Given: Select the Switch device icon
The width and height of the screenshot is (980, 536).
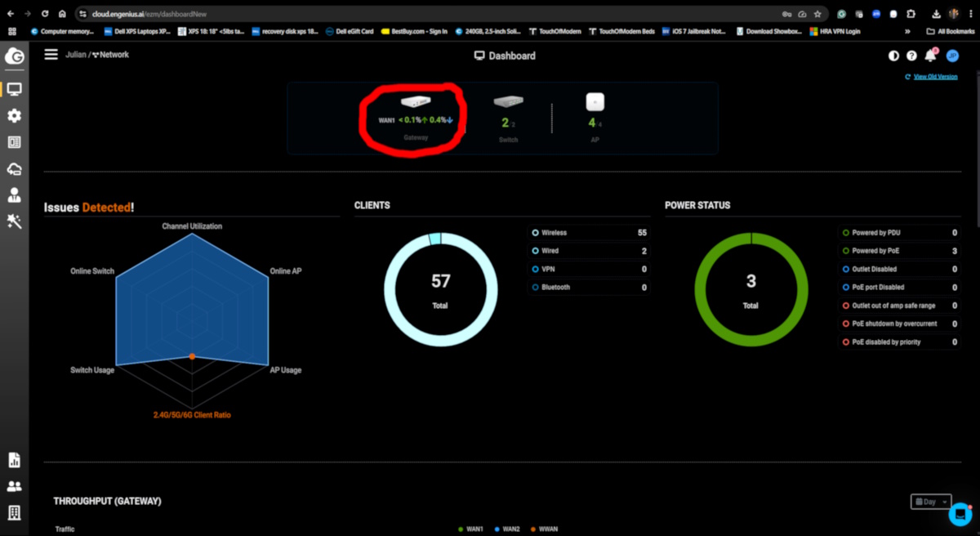Looking at the screenshot, I should click(x=508, y=102).
